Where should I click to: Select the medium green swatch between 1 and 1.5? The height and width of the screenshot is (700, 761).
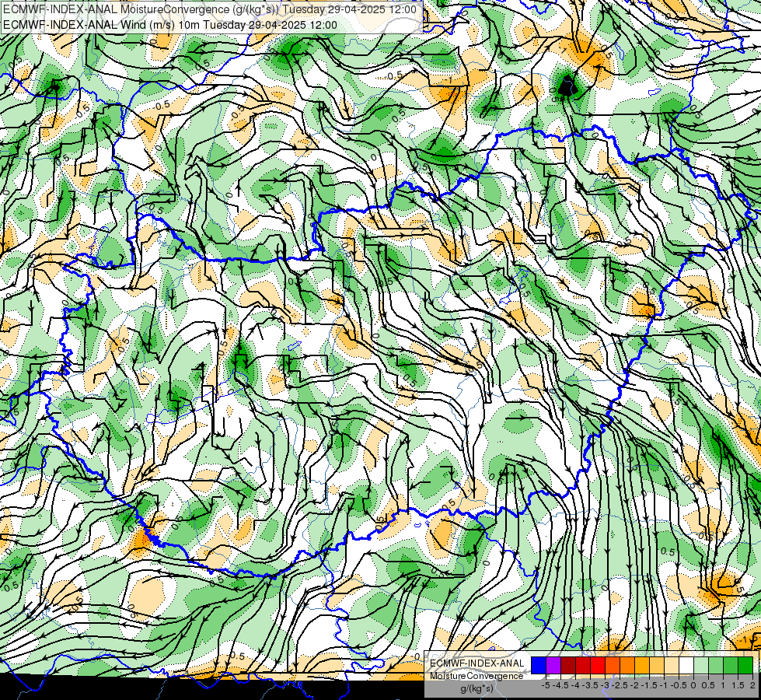pos(731,665)
